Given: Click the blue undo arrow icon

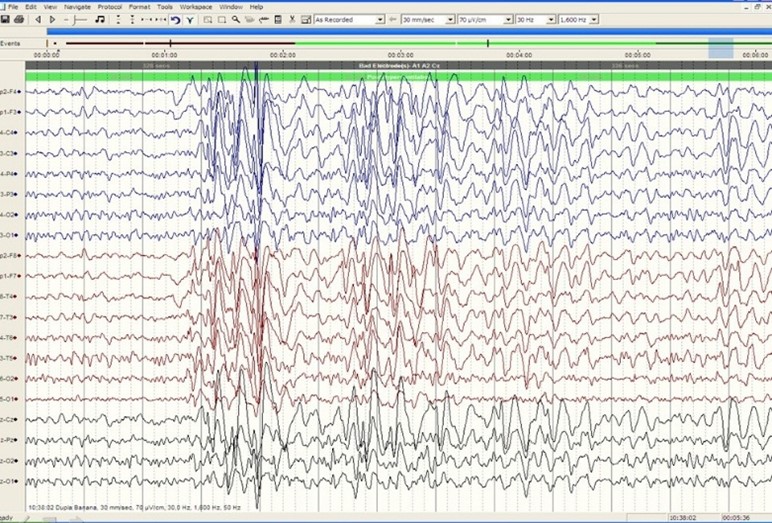Looking at the screenshot, I should pyautogui.click(x=176, y=19).
